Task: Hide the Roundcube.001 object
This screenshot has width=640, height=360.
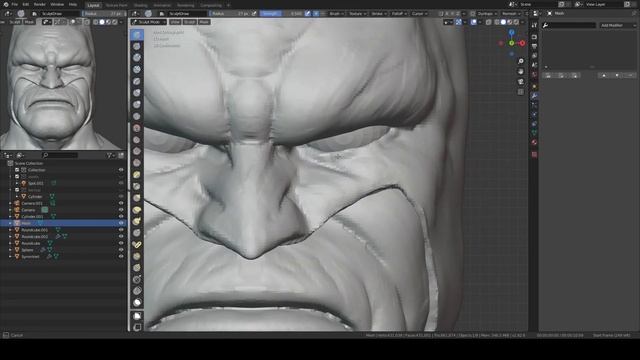Action: [x=121, y=230]
